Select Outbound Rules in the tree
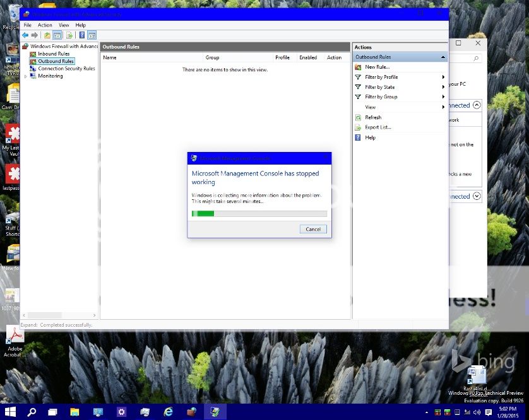 pyautogui.click(x=56, y=61)
